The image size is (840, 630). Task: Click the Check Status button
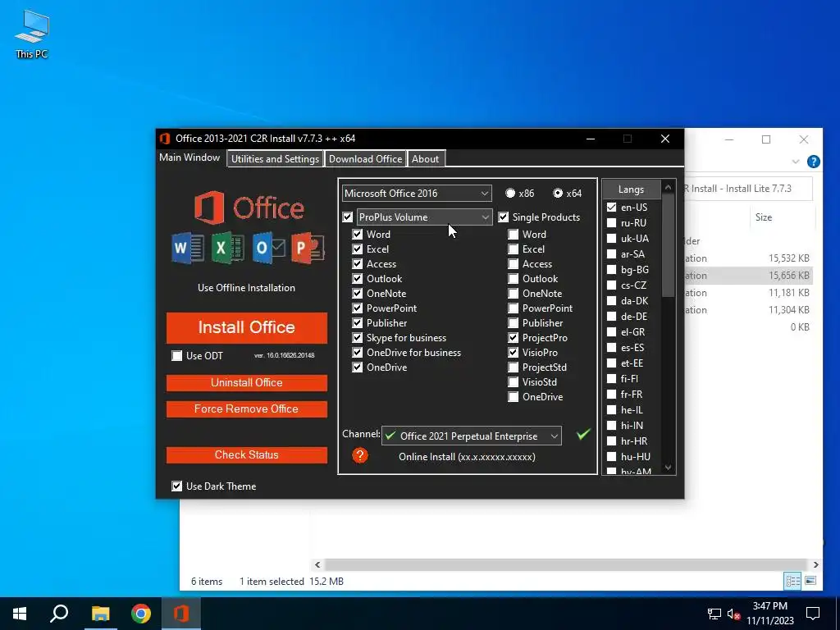pyautogui.click(x=246, y=454)
